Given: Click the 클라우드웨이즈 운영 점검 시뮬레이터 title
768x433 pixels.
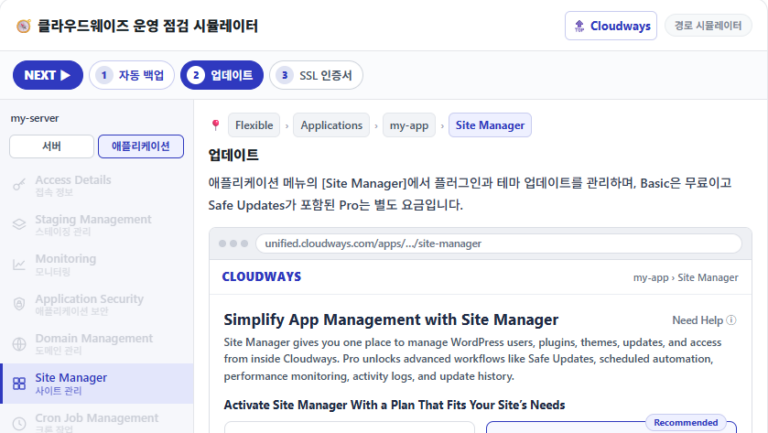Looking at the screenshot, I should 147,25.
